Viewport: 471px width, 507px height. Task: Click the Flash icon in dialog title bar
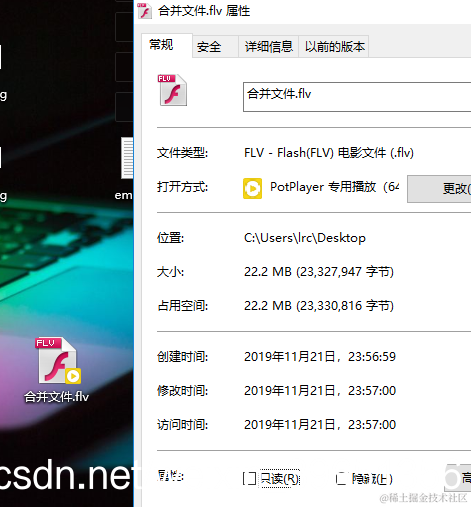tap(145, 11)
